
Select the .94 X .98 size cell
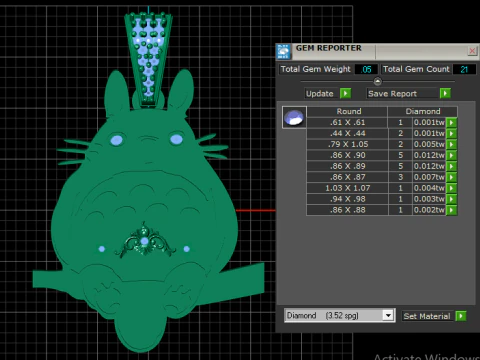coord(347,199)
